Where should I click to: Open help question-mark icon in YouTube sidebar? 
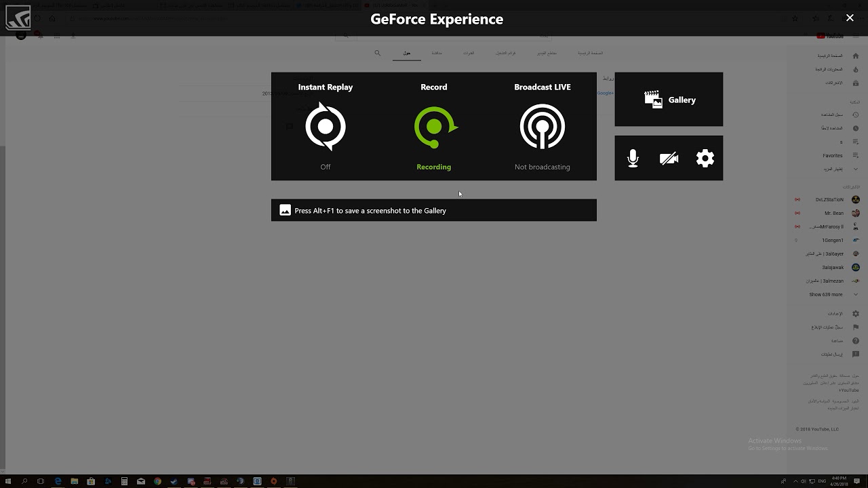pos(856,341)
